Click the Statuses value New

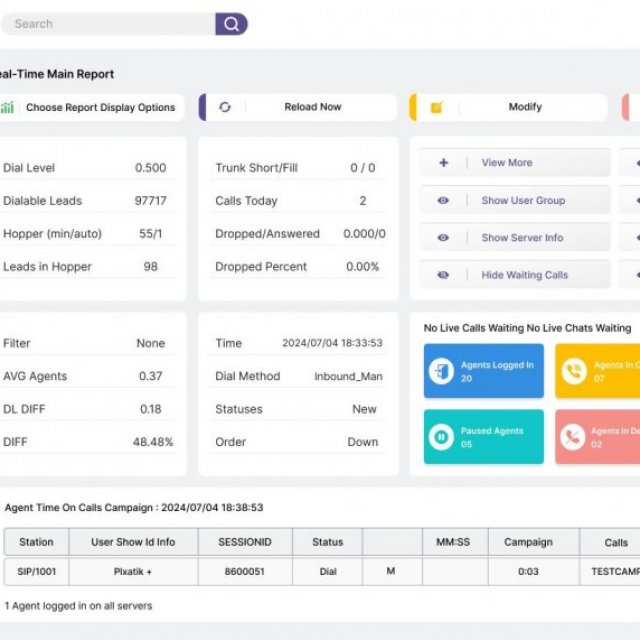364,409
